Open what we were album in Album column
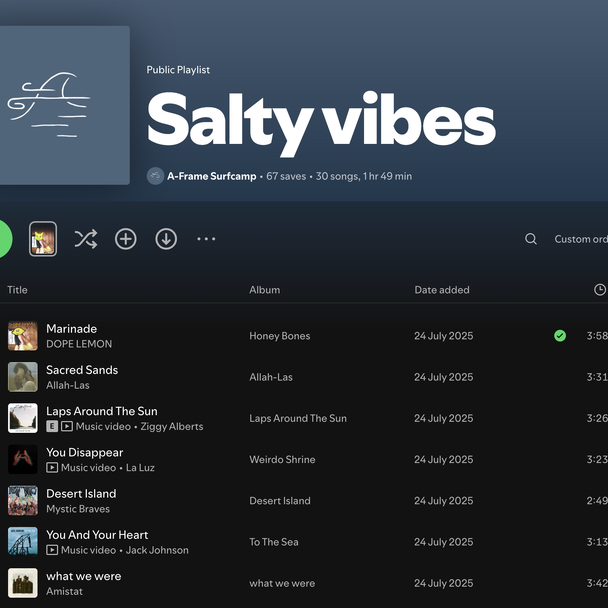This screenshot has height=608, width=608. coord(282,583)
